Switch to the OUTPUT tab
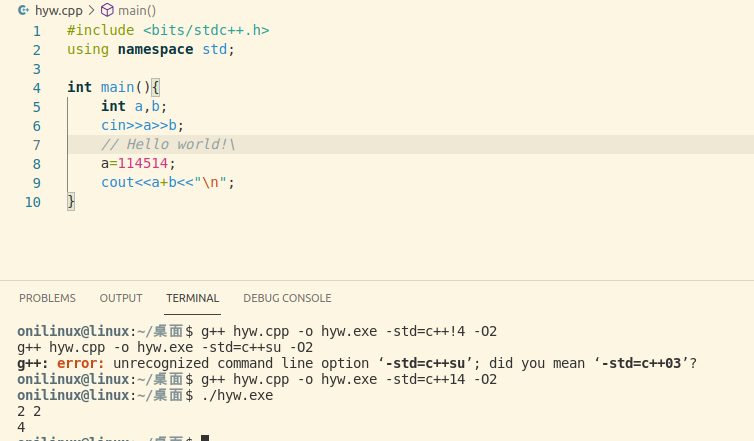 pos(121,298)
